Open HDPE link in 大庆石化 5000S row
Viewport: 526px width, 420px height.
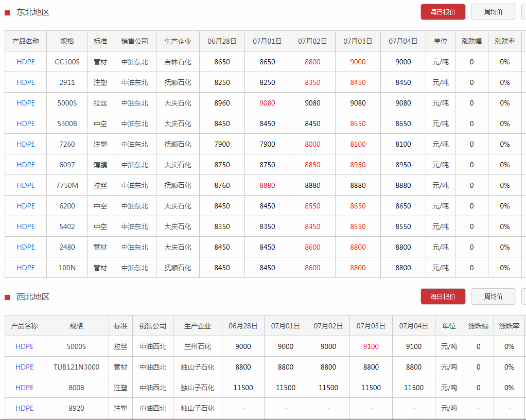(26, 103)
